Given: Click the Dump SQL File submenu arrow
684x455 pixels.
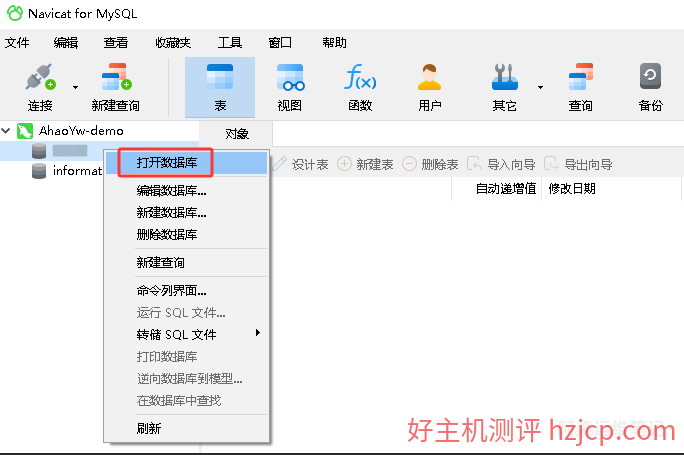Looking at the screenshot, I should coord(258,333).
